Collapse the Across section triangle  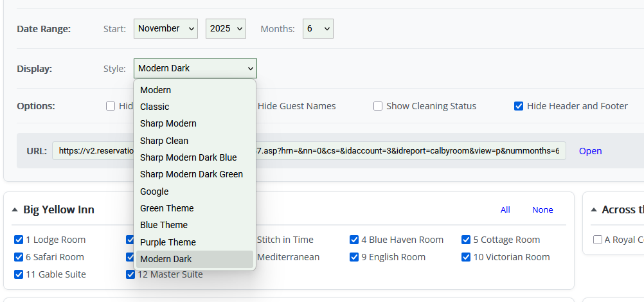(x=593, y=210)
